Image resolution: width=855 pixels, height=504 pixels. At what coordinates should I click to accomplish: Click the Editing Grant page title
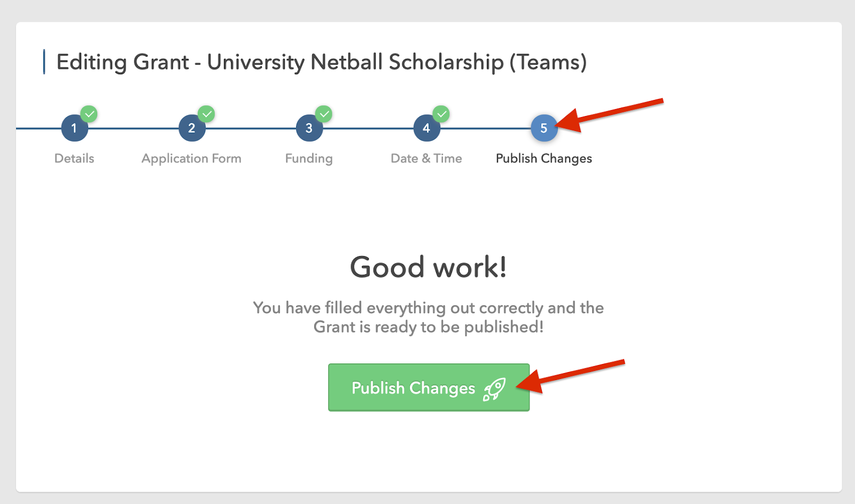322,62
